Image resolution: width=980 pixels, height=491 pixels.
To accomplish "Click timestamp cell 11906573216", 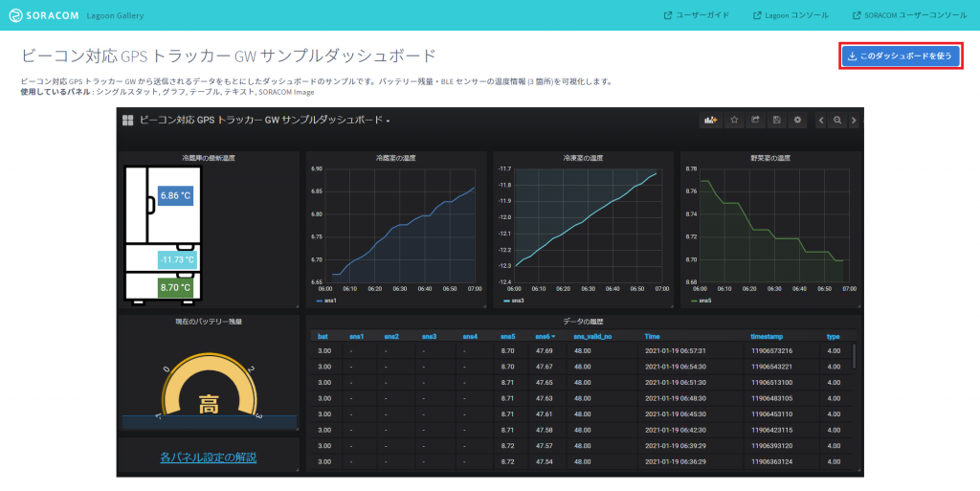I will [771, 351].
